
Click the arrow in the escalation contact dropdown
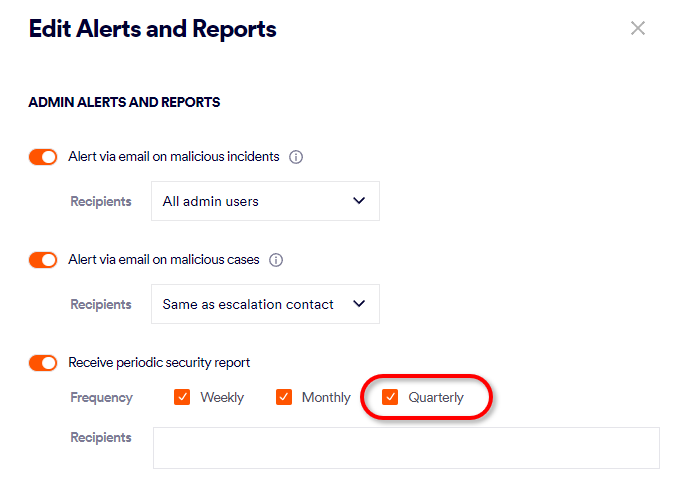(x=360, y=304)
